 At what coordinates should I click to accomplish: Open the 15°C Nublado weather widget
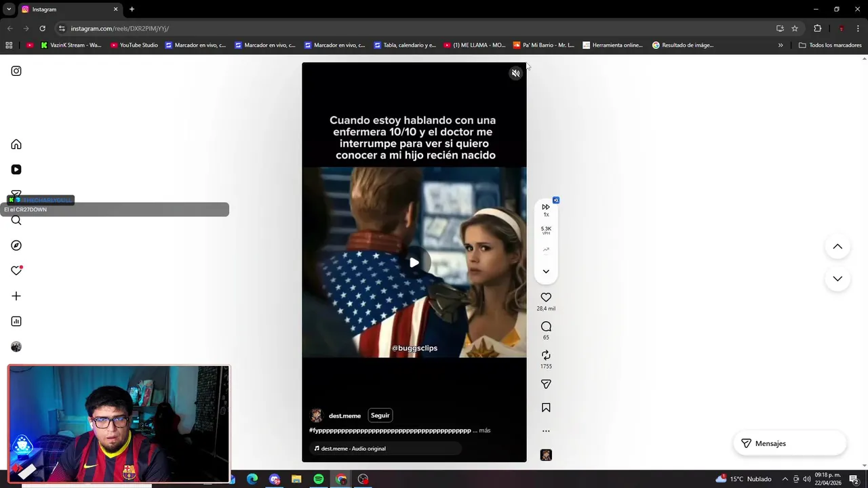[x=743, y=479]
